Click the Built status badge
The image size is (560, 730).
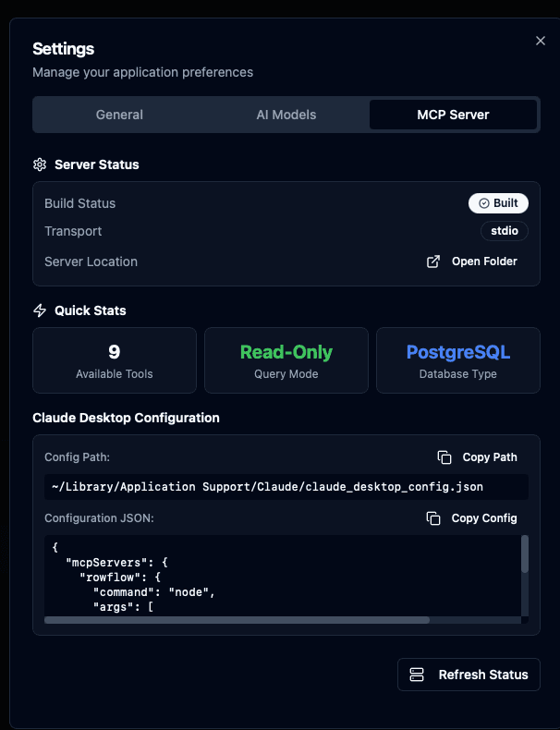click(498, 203)
